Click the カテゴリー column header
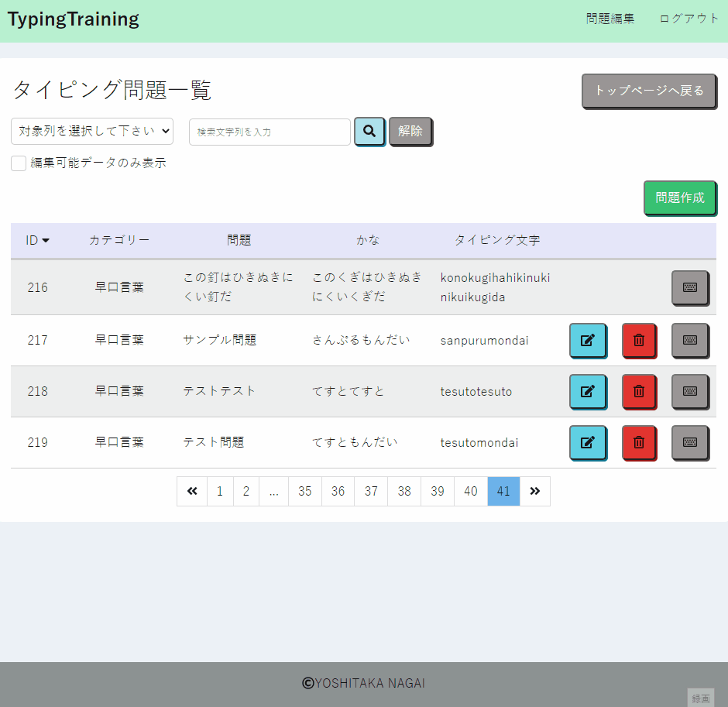The image size is (728, 707). 119,240
